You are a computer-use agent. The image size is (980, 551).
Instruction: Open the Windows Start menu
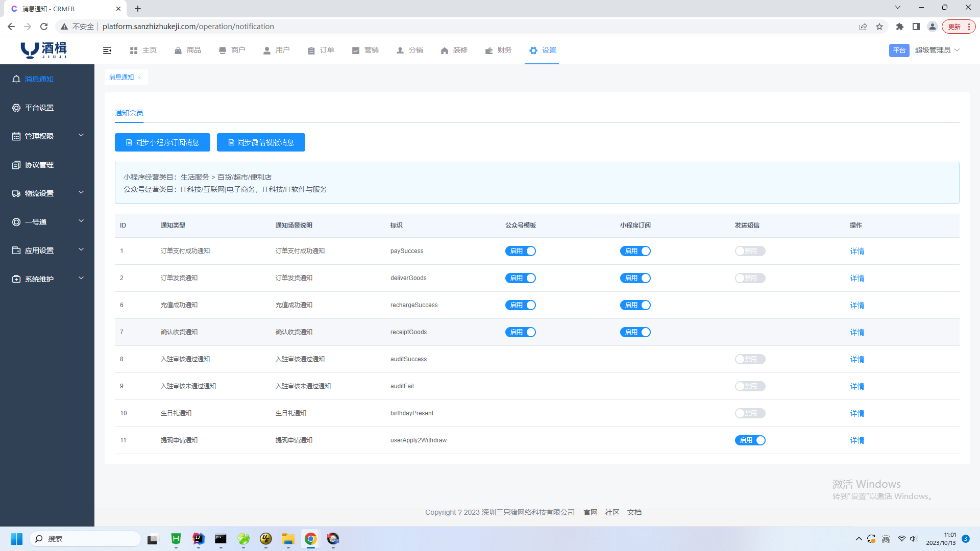tap(16, 539)
